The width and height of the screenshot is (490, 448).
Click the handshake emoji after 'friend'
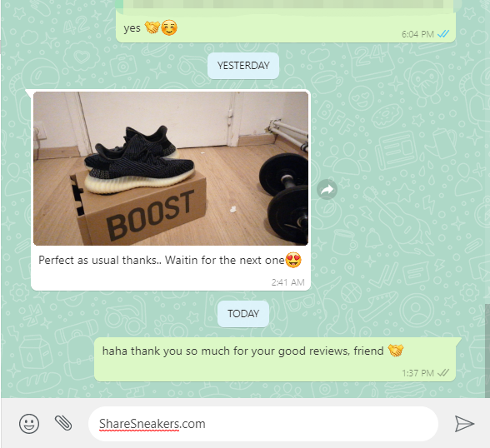[x=396, y=351]
